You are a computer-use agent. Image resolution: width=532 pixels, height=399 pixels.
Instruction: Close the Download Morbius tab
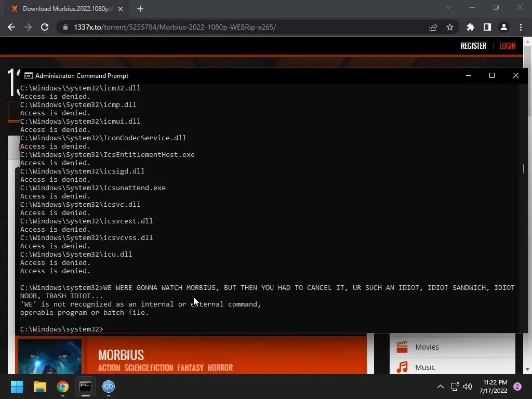coord(121,9)
